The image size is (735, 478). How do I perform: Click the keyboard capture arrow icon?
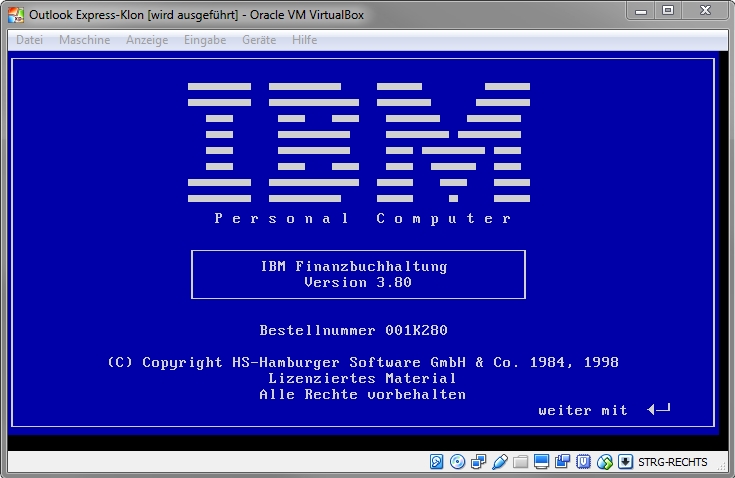pyautogui.click(x=625, y=462)
